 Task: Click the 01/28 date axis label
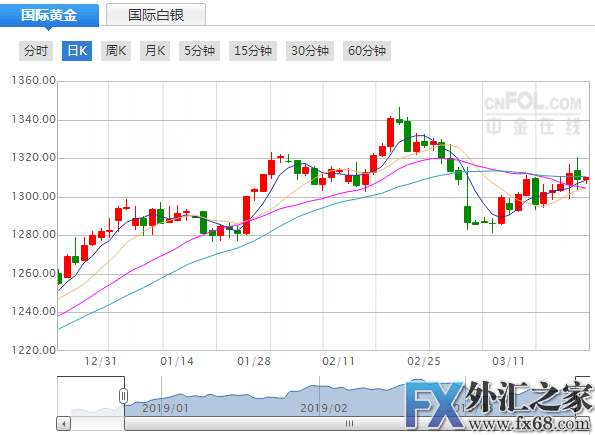pyautogui.click(x=254, y=361)
